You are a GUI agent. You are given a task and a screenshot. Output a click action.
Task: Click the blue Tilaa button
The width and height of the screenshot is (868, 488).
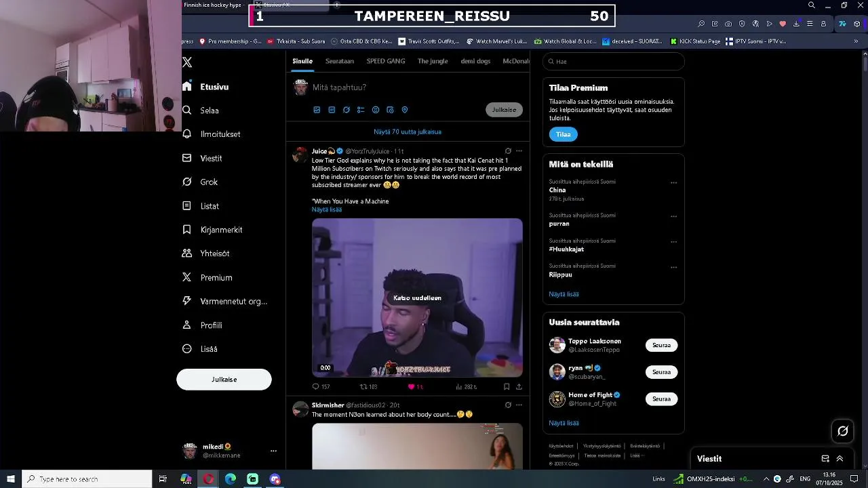click(x=563, y=134)
